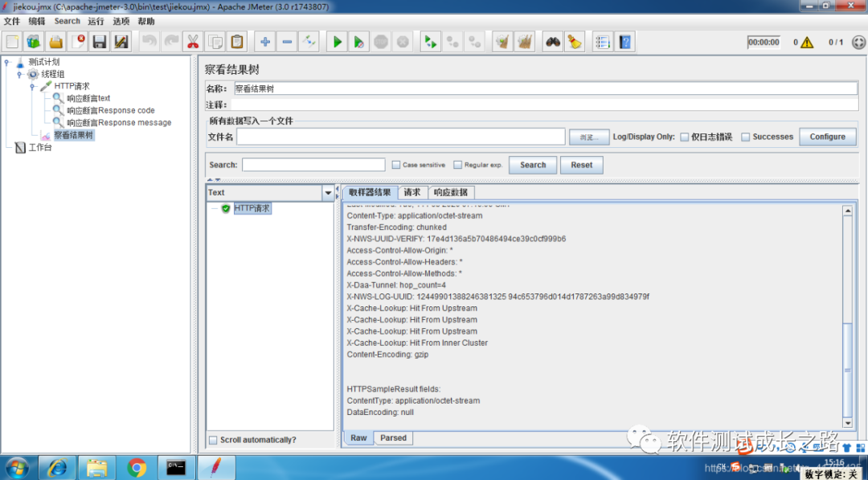Collapse the 测试计划 tree node
868x480 pixels.
[x=6, y=62]
